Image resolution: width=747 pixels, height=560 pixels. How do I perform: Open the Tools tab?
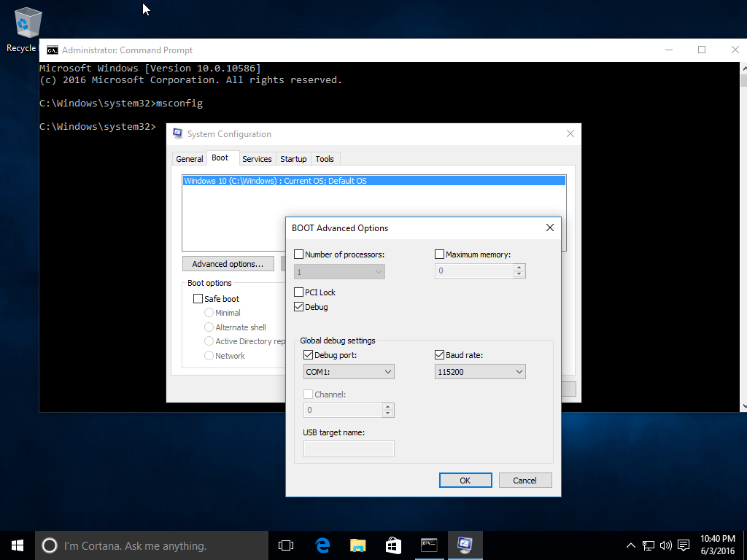coord(325,159)
